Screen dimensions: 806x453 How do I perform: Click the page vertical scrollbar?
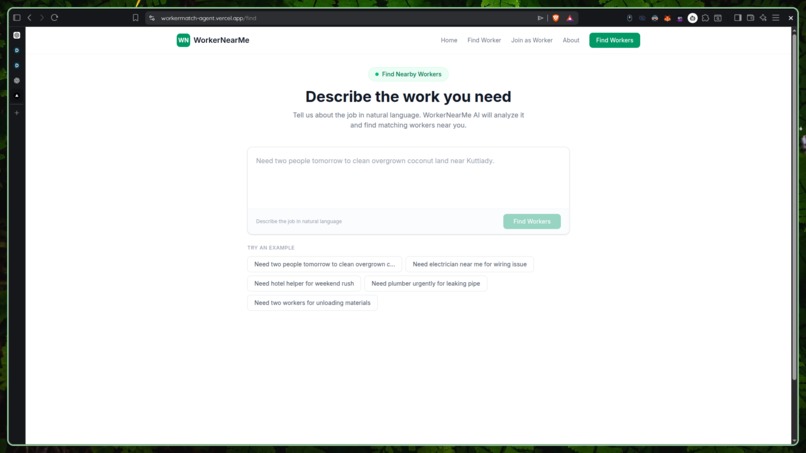pos(794,206)
